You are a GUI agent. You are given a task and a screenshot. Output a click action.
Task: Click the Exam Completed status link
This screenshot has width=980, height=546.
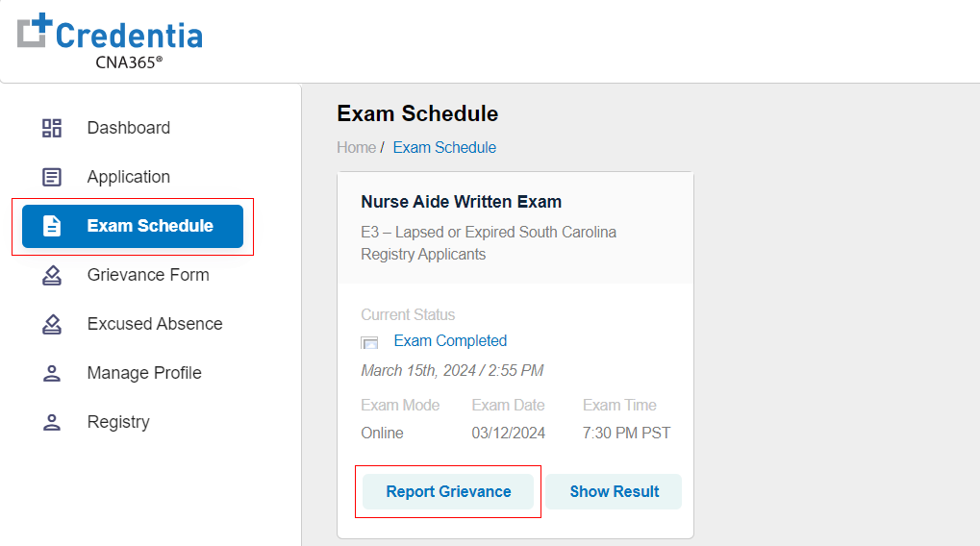point(450,340)
